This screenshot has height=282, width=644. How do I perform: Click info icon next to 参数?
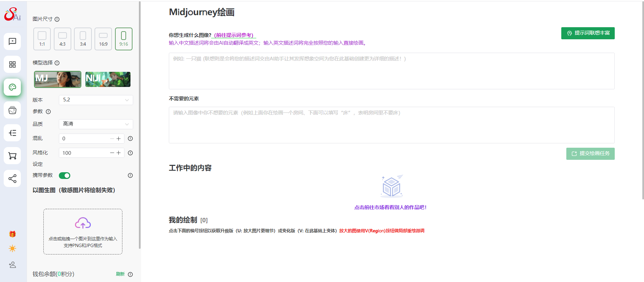click(x=48, y=111)
